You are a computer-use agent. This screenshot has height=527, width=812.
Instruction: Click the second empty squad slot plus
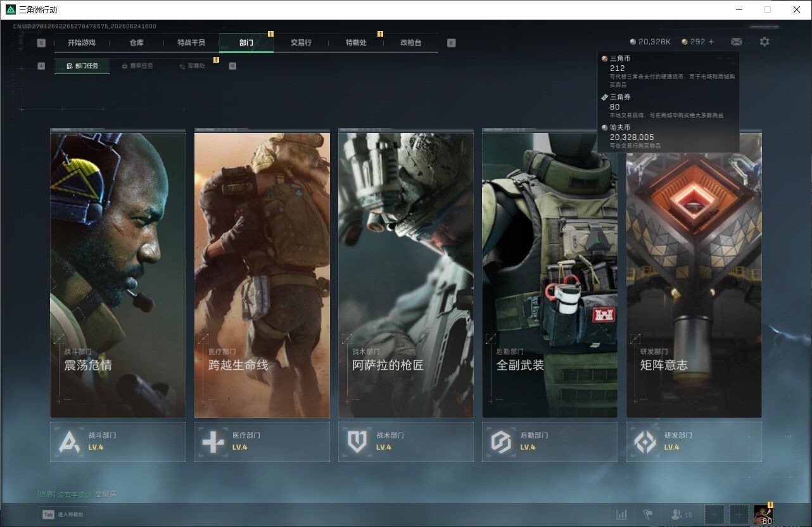point(739,515)
